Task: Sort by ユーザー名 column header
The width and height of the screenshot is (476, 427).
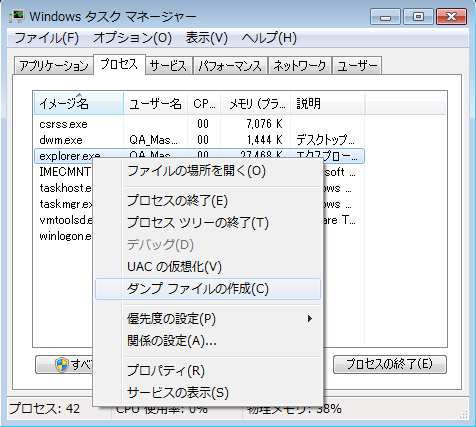Action: (155, 104)
